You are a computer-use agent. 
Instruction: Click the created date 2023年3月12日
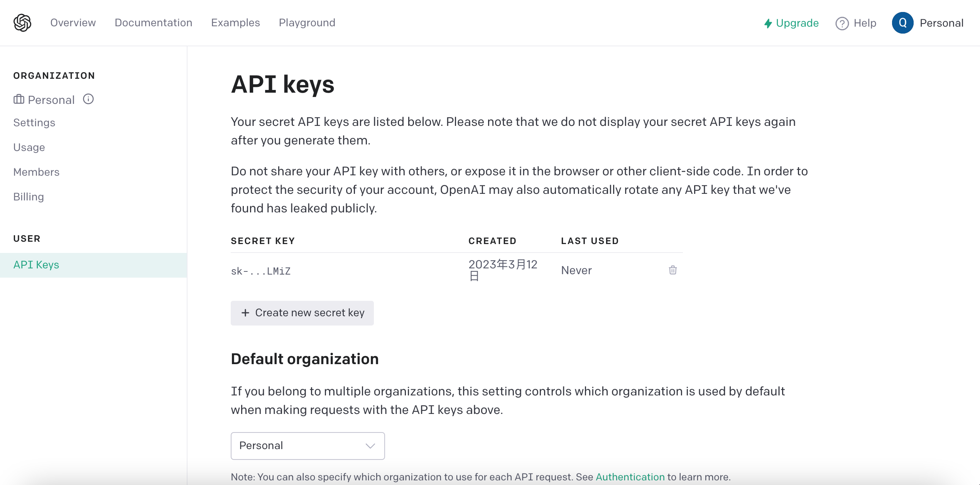[503, 270]
